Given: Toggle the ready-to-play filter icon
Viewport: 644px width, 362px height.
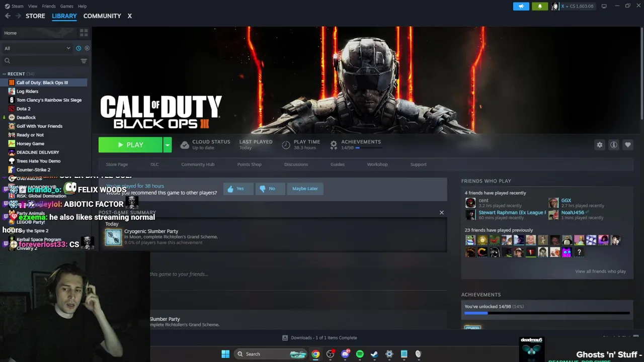Looking at the screenshot, I should [87, 48].
